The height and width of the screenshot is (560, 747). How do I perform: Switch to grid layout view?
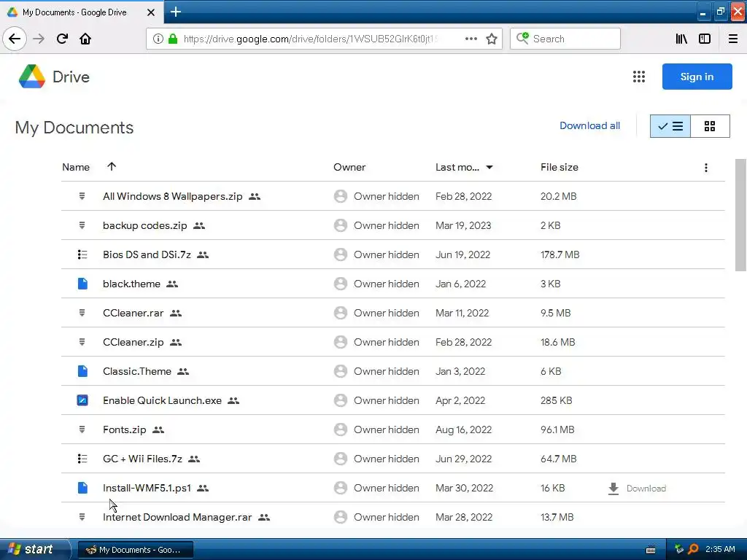click(x=710, y=126)
